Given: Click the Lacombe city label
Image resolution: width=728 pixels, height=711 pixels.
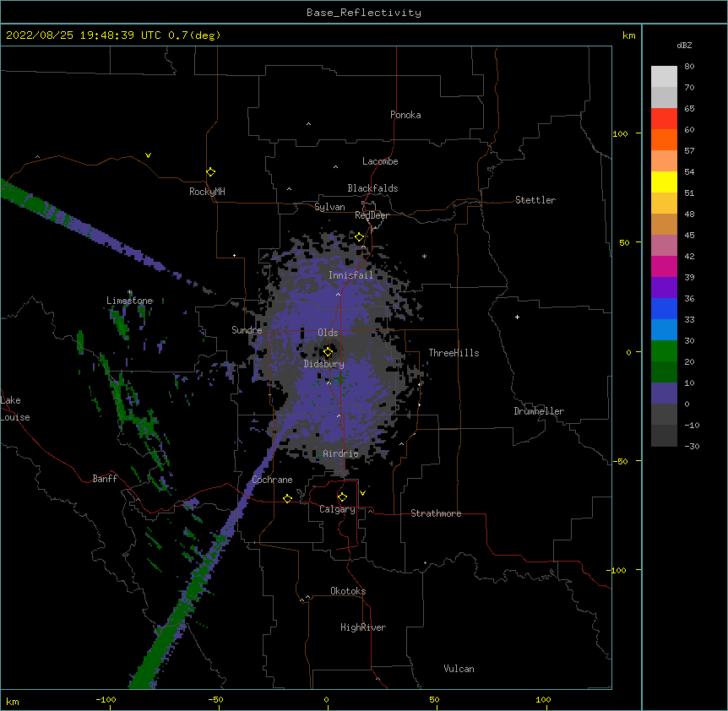Looking at the screenshot, I should [x=380, y=161].
